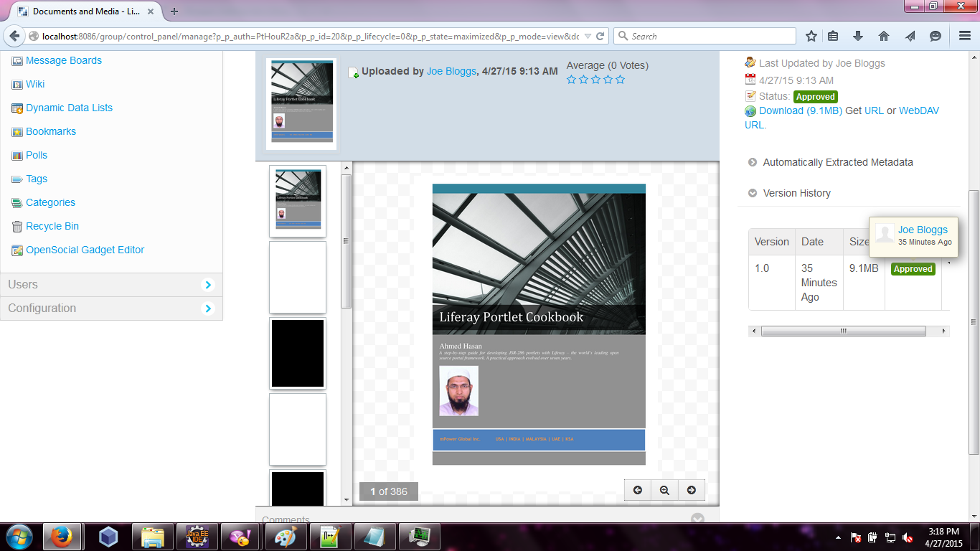
Task: Open the Windows Start menu
Action: pyautogui.click(x=19, y=536)
